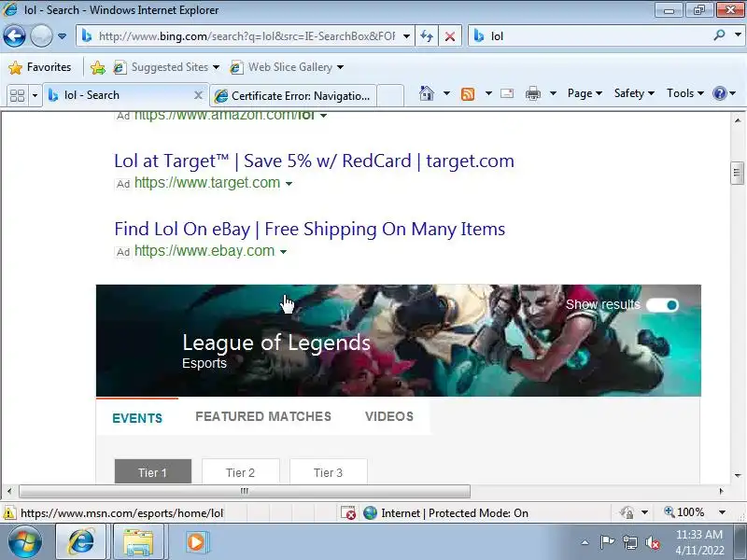Select the Tier 1 filter button
This screenshot has width=747, height=560.
tap(153, 472)
